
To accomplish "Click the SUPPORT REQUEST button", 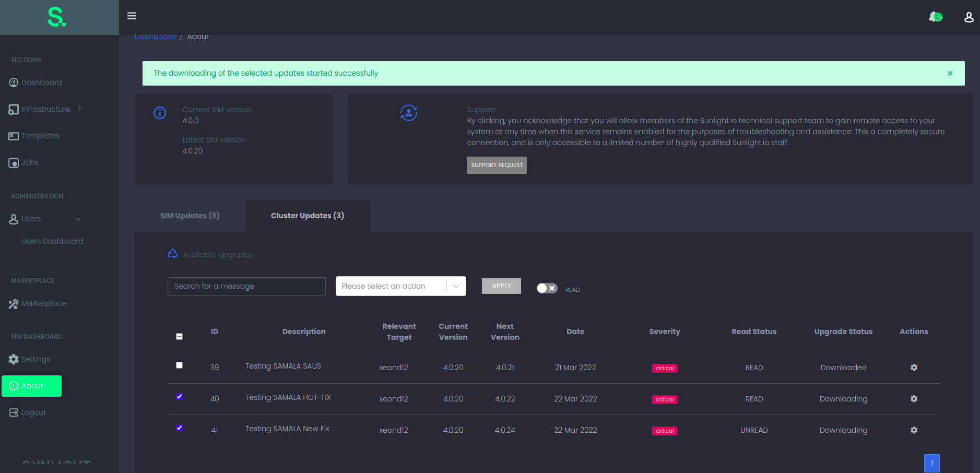I will tap(497, 165).
